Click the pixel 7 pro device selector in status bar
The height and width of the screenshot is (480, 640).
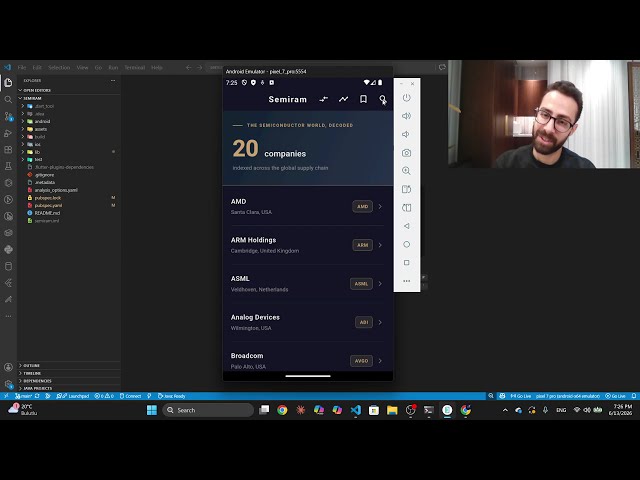coord(567,396)
